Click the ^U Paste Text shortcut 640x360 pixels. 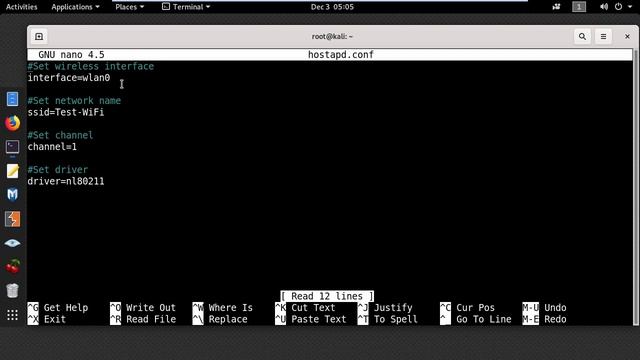pos(311,319)
